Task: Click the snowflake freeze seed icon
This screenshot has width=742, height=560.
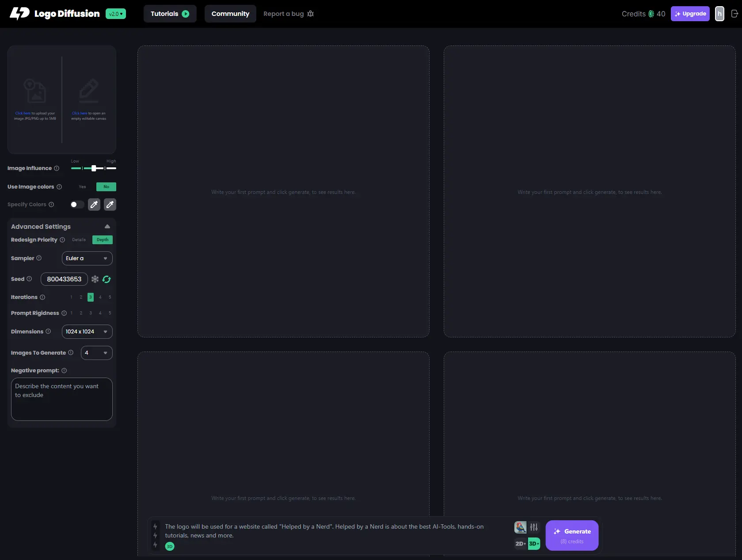Action: click(x=95, y=279)
